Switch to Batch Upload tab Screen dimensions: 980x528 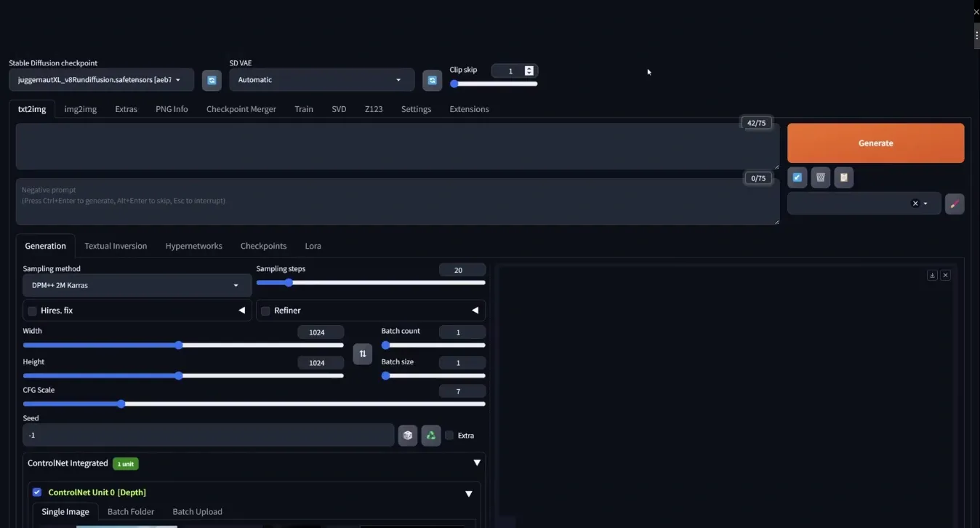(197, 512)
